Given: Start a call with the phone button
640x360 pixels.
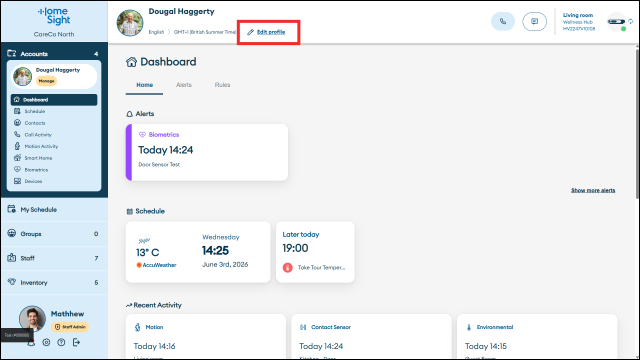Looking at the screenshot, I should (503, 21).
